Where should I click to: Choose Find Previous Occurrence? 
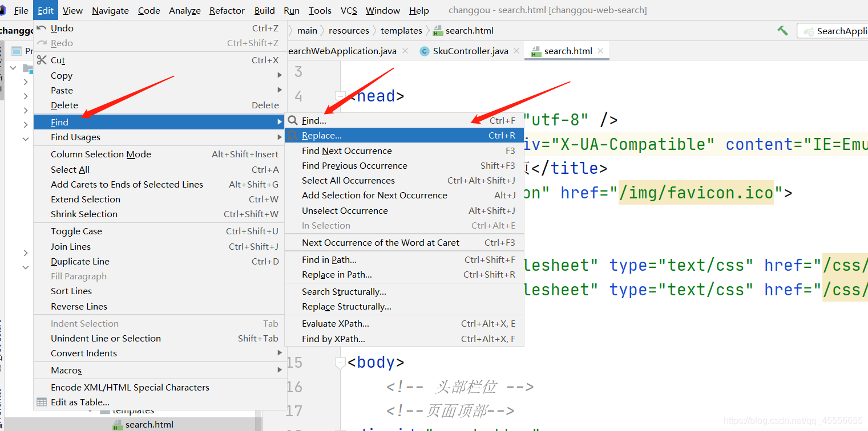[404, 165]
